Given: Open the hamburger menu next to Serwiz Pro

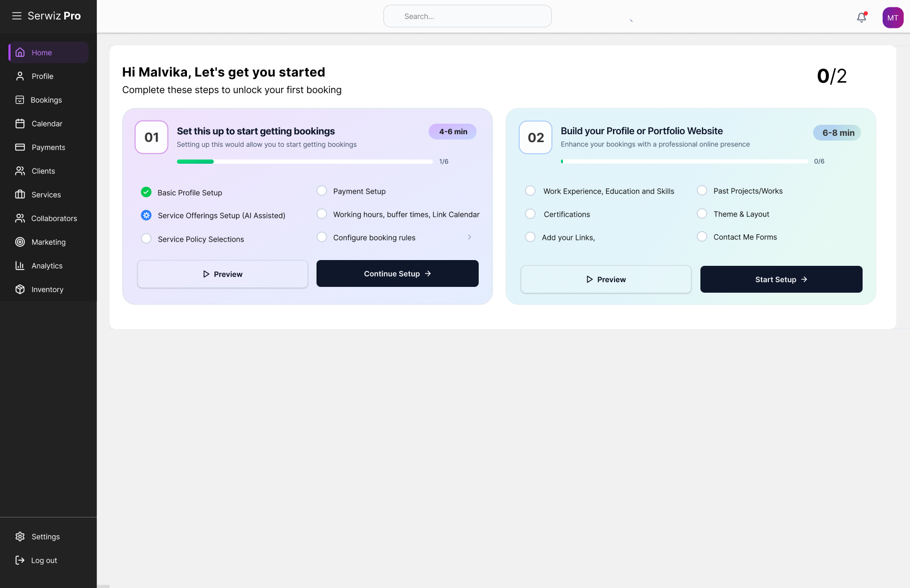Looking at the screenshot, I should coord(16,16).
